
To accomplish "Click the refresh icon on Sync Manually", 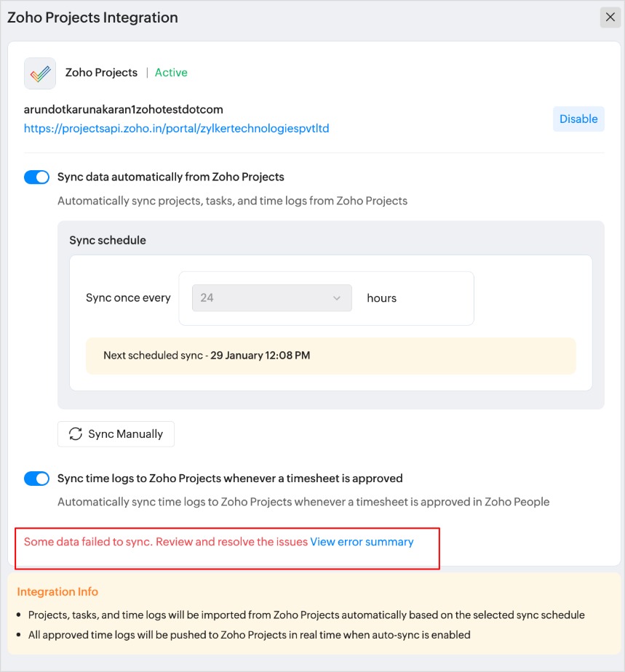I will coord(76,434).
